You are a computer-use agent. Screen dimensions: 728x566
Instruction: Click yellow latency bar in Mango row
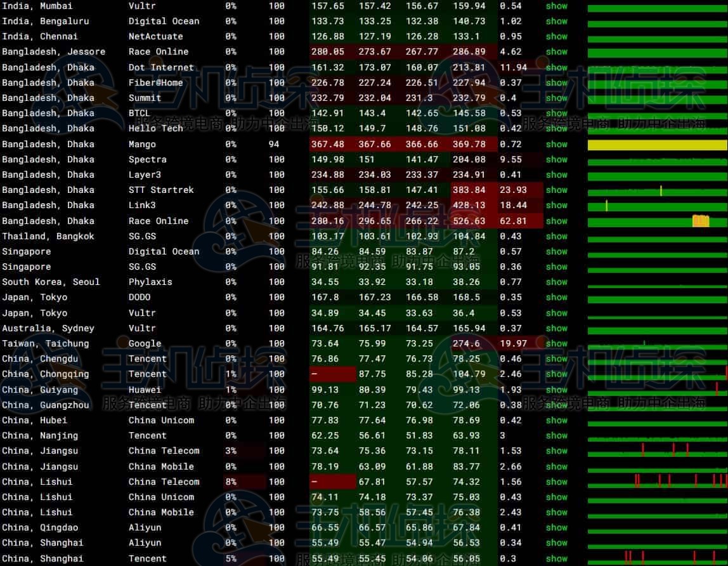pyautogui.click(x=657, y=145)
